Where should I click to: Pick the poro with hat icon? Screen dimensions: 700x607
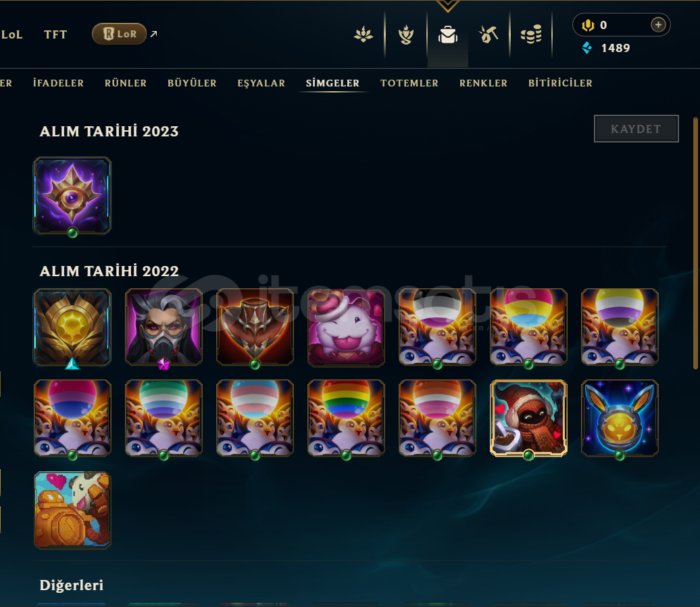pos(346,327)
